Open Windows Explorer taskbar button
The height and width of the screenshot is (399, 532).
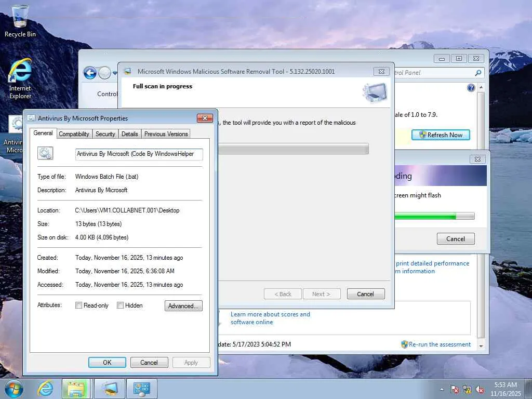click(76, 389)
